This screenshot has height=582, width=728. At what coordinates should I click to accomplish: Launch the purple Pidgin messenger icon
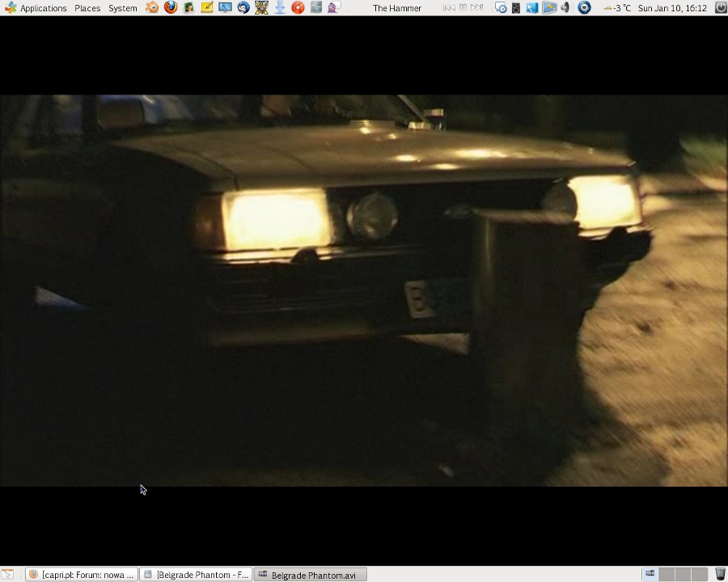click(x=334, y=7)
